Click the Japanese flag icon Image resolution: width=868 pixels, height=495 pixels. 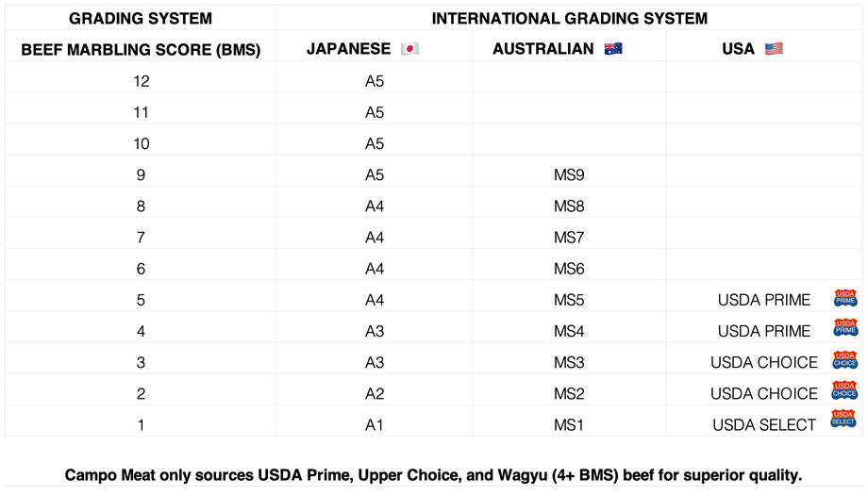(x=409, y=49)
